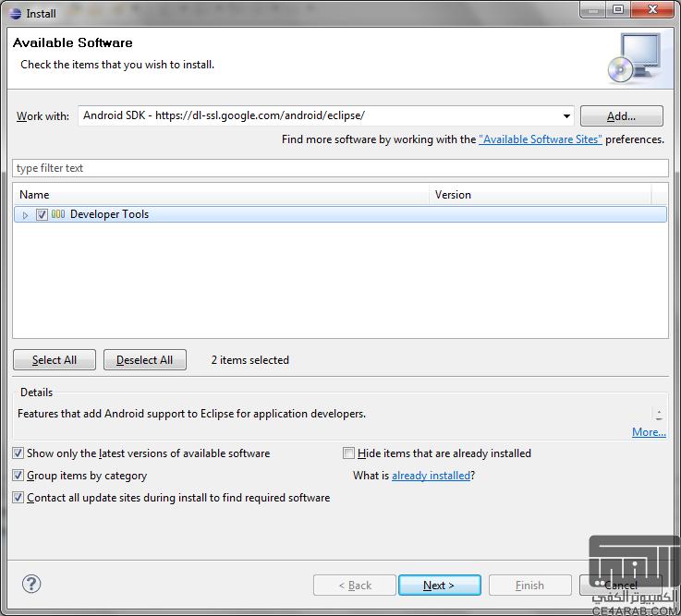Click the Eclipse icon in title bar

click(x=16, y=14)
